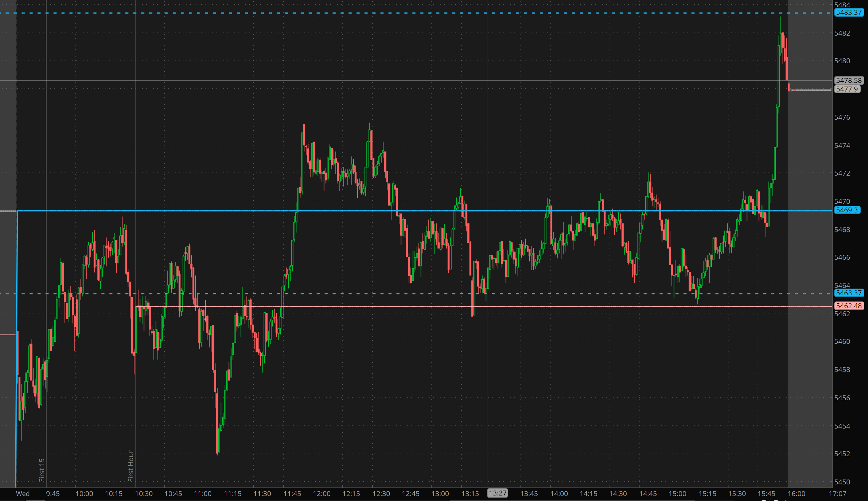Click the 5476 price axis tick label

coord(842,117)
